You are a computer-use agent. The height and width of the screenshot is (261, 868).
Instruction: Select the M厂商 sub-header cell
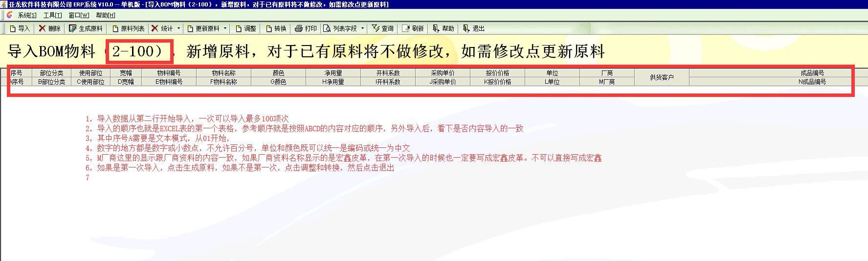607,82
